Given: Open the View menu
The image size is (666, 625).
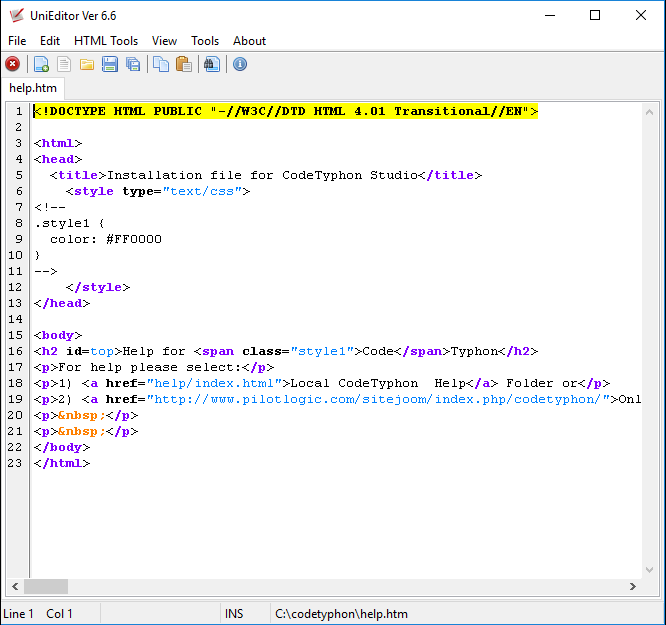Looking at the screenshot, I should click(164, 41).
